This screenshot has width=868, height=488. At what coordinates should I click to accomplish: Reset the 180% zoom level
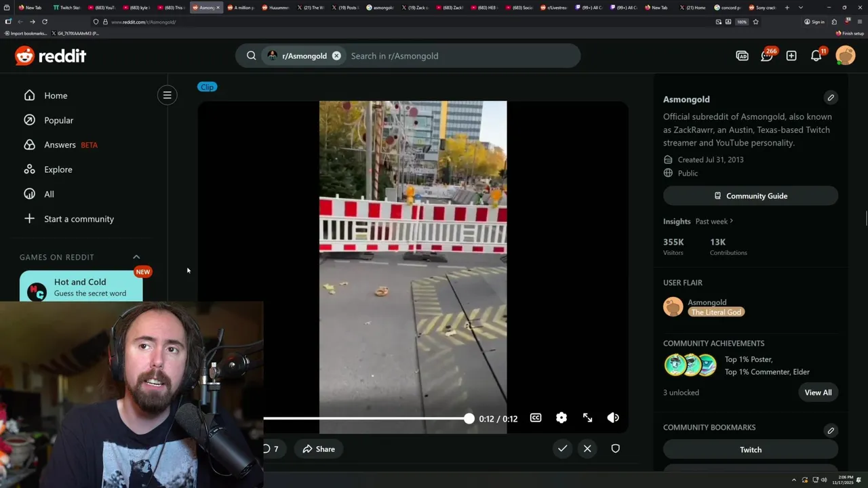(742, 22)
